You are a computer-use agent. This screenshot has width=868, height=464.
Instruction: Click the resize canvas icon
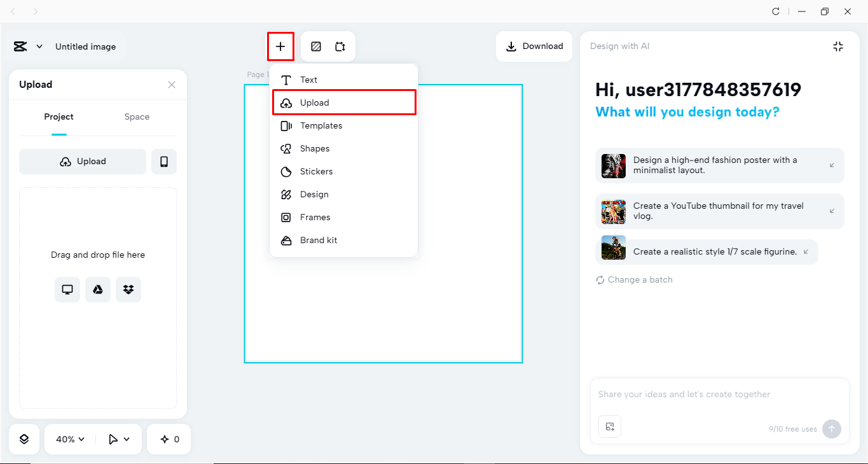pos(340,46)
